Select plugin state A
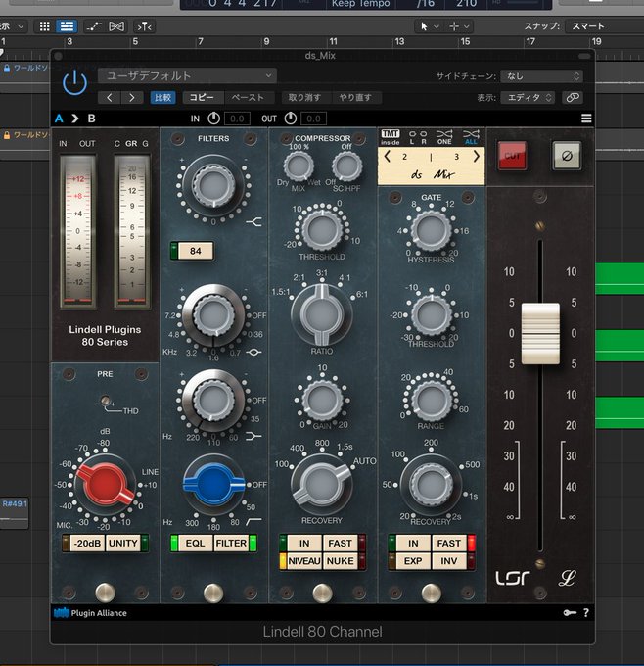This screenshot has height=666, width=644. [x=59, y=119]
